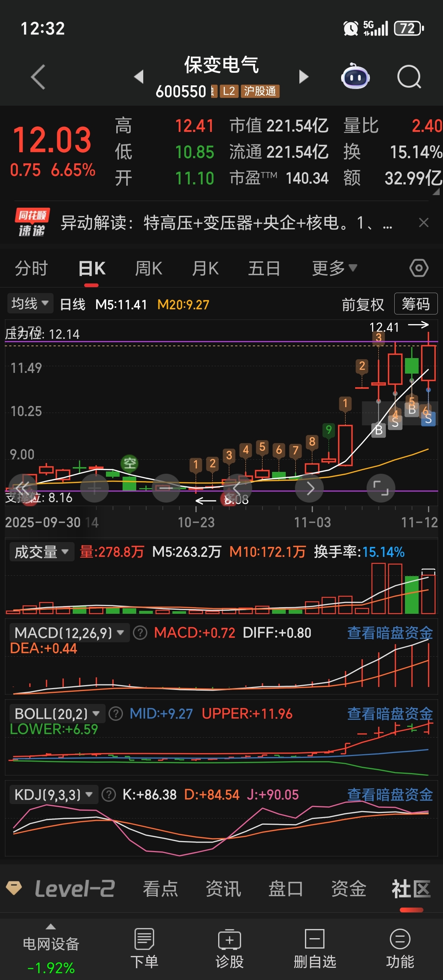Open 诊股 diagnosis icon
Image resolution: width=443 pixels, height=980 pixels.
click(230, 939)
